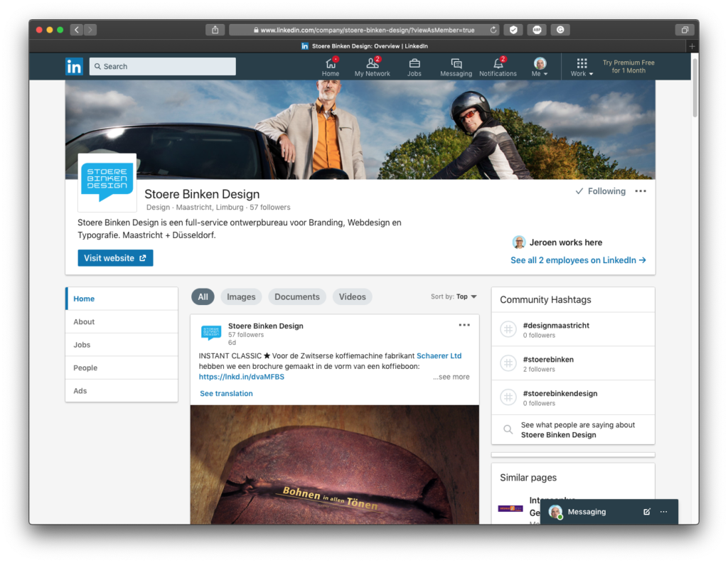Click Jeroen's profile picture beside works here
Screen dimensions: 728x563
(x=518, y=242)
